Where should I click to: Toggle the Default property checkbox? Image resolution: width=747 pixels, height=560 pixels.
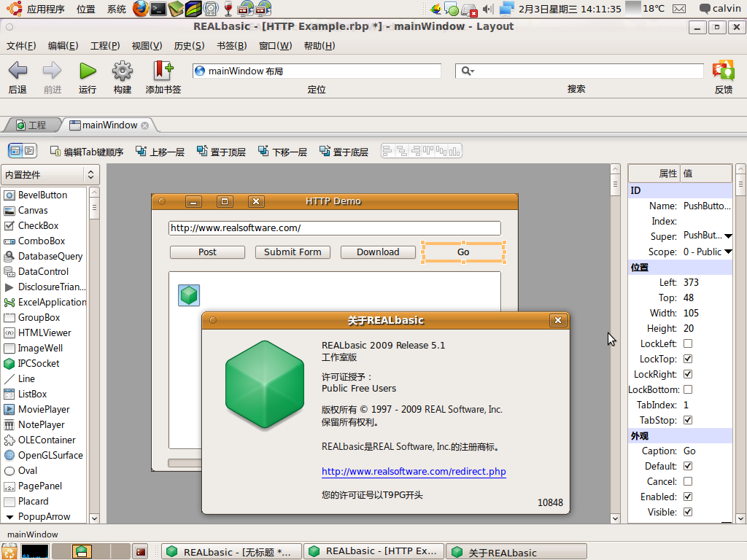[x=688, y=466]
